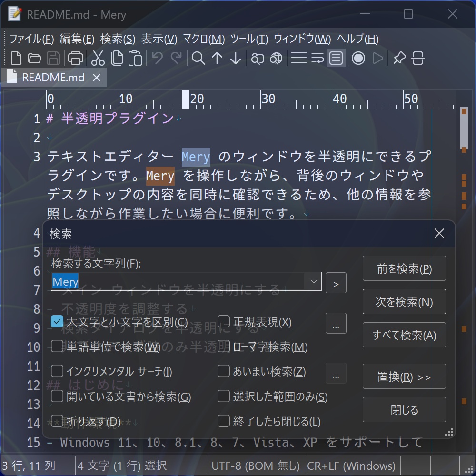This screenshot has height=476, width=476.
Task: Enable 単語単位で検索(W) checkbox
Action: (x=57, y=347)
